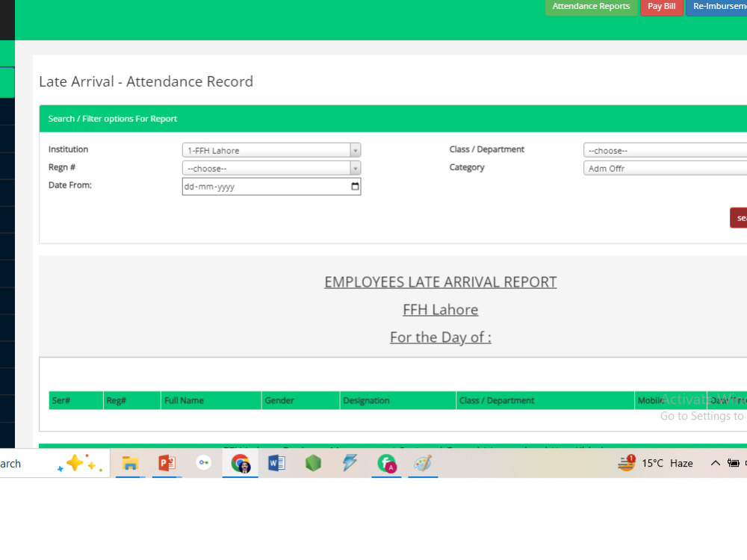Open the Institution dropdown arrow
This screenshot has width=747, height=560.
(356, 151)
